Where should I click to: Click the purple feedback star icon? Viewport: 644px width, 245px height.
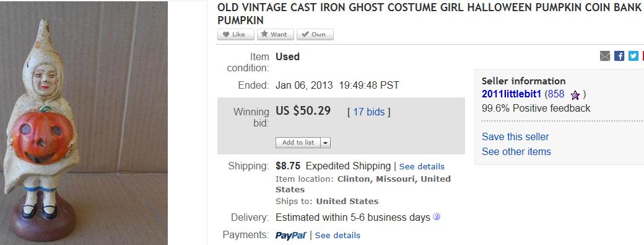tap(575, 96)
